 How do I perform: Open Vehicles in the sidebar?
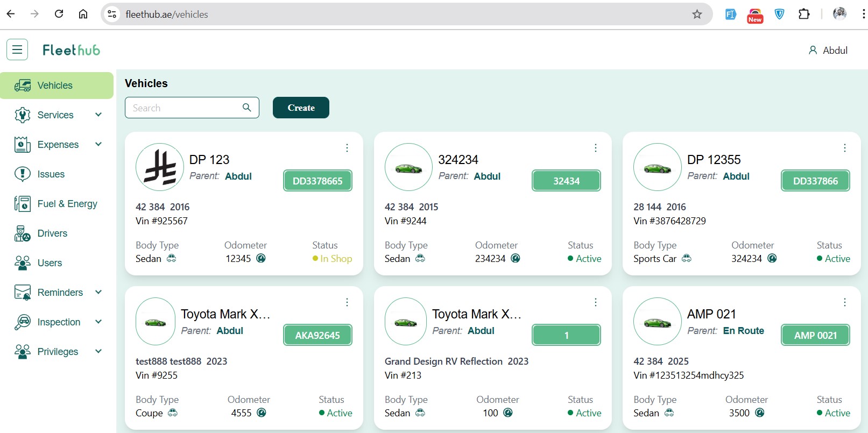click(57, 86)
